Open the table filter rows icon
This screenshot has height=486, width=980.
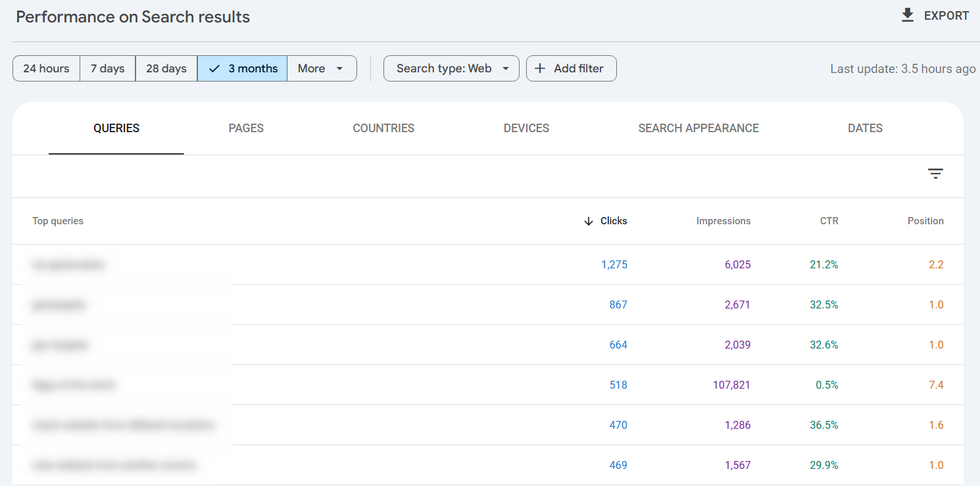coord(935,174)
